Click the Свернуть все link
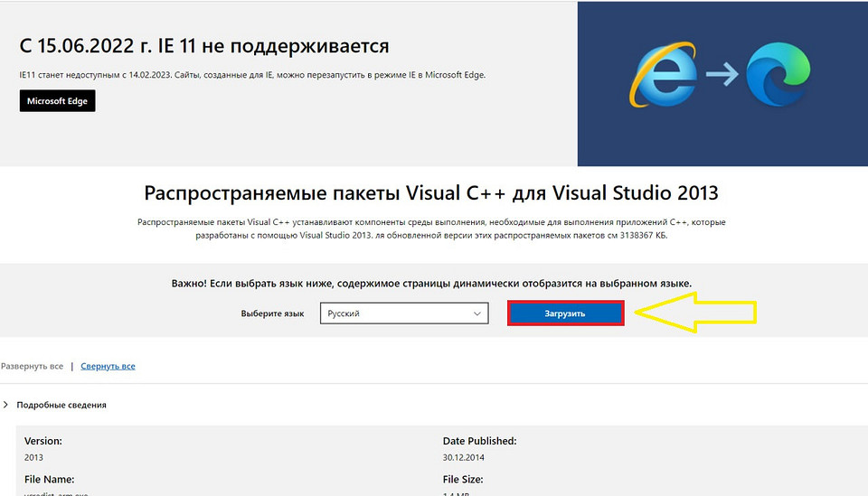Image resolution: width=868 pixels, height=496 pixels. pyautogui.click(x=108, y=366)
